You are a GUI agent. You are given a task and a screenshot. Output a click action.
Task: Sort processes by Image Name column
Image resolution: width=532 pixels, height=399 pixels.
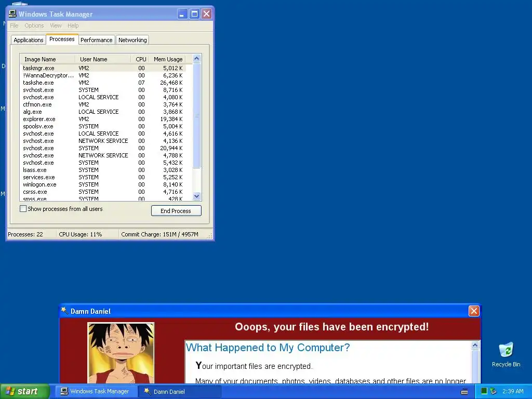pos(47,59)
